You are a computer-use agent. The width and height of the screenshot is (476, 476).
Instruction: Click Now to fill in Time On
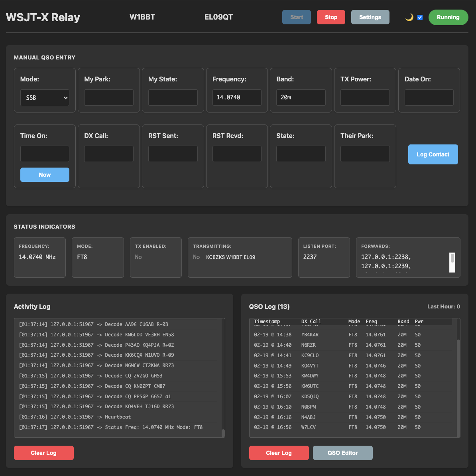45,174
